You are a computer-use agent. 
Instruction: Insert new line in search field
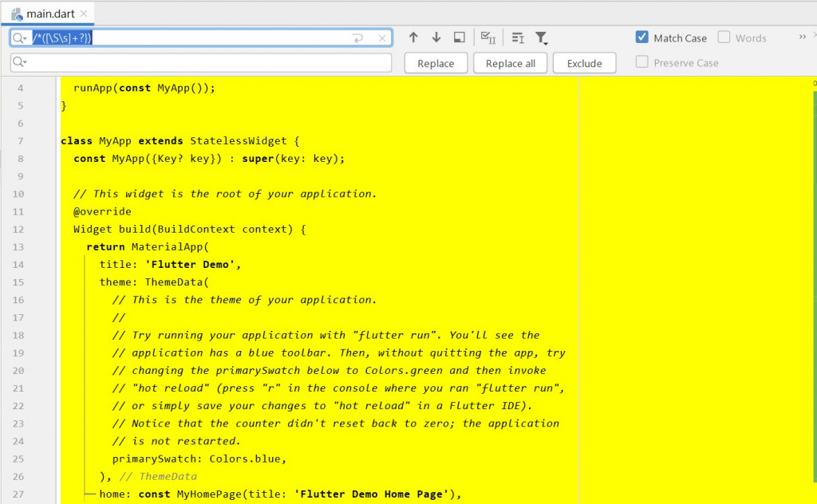pos(357,38)
